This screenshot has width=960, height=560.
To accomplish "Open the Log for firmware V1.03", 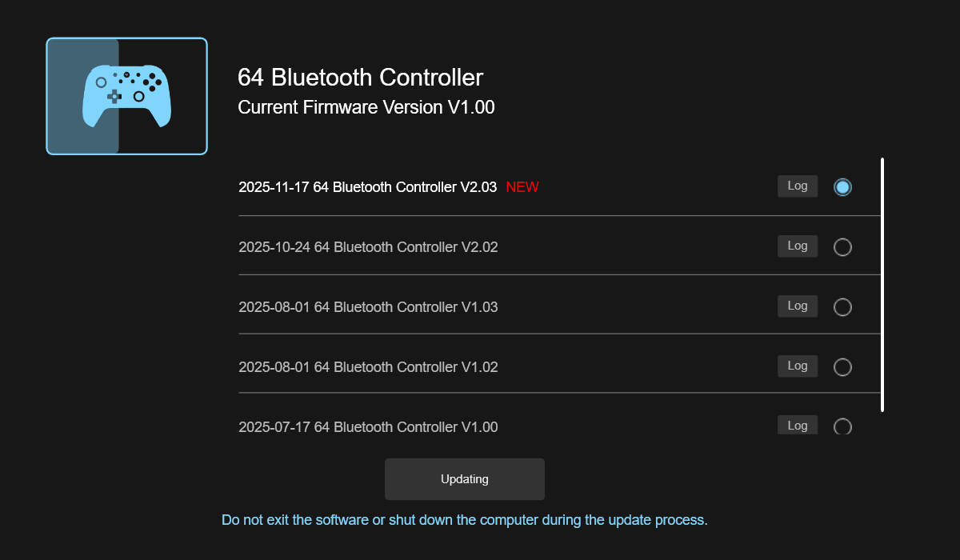I will [797, 306].
